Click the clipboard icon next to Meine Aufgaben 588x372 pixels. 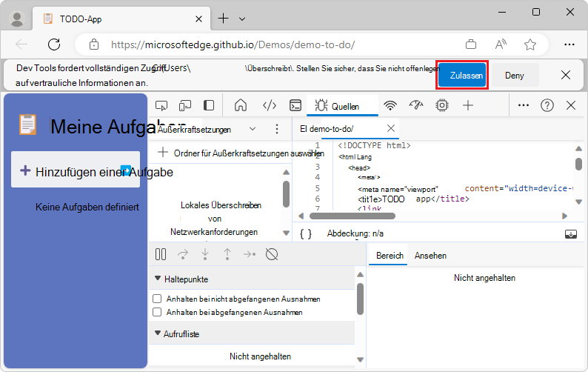click(x=27, y=124)
